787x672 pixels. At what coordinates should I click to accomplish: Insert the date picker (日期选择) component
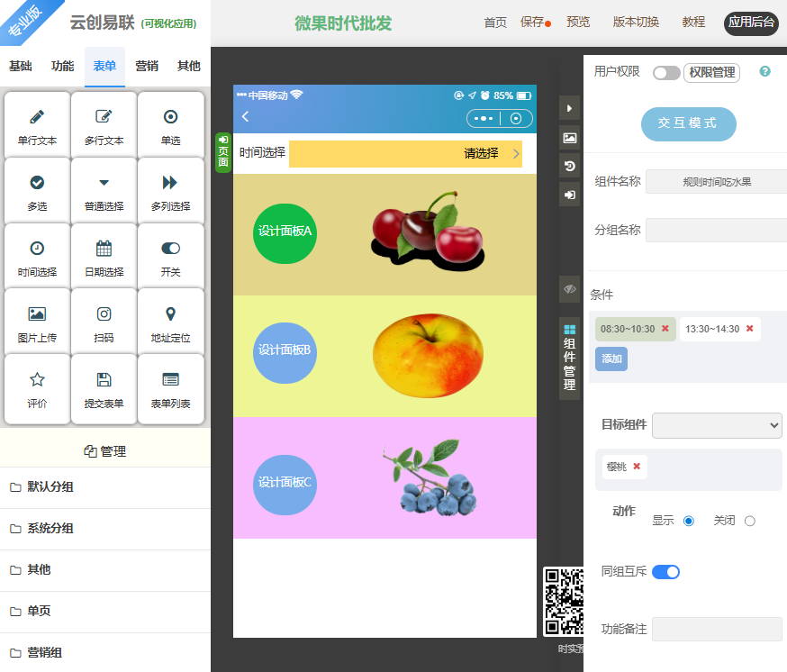(104, 257)
